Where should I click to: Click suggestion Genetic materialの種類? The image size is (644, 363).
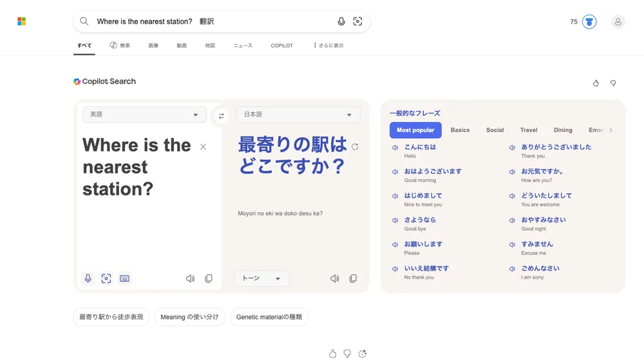(x=269, y=317)
